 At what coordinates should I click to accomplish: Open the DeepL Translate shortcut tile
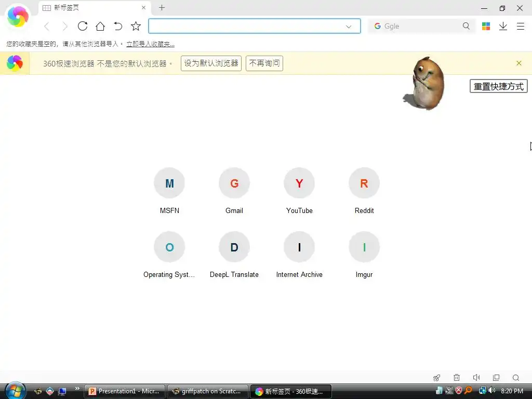click(234, 255)
